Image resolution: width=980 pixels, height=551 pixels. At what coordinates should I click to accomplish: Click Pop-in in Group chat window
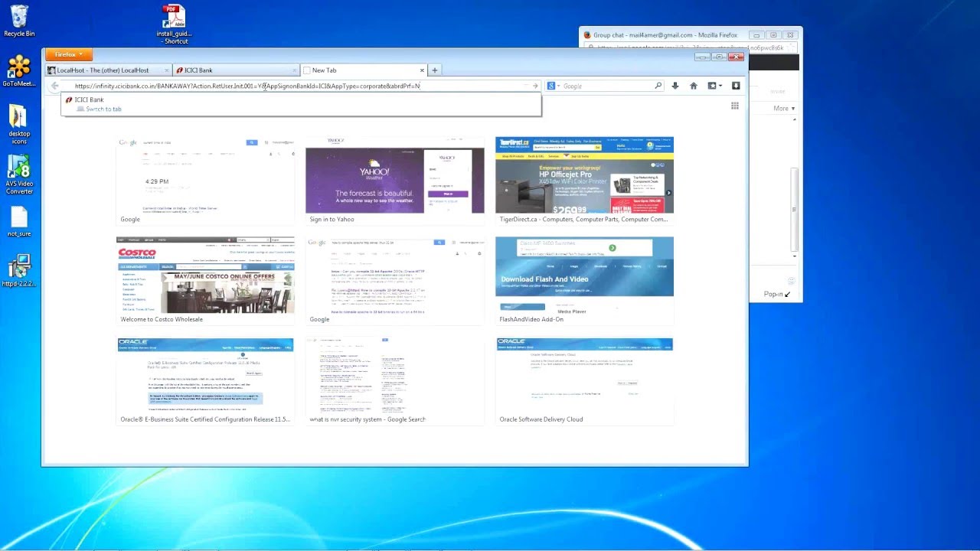pos(776,295)
